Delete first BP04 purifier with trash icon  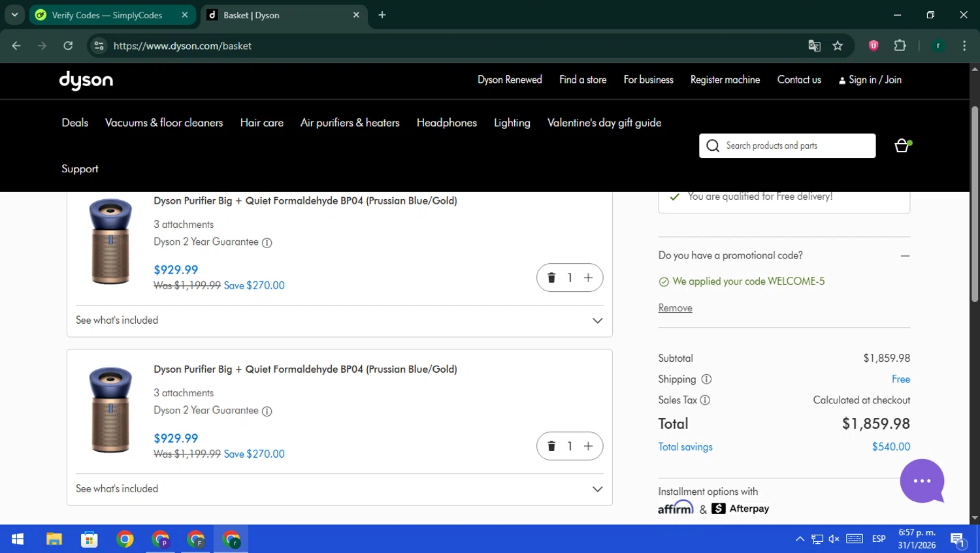(551, 277)
